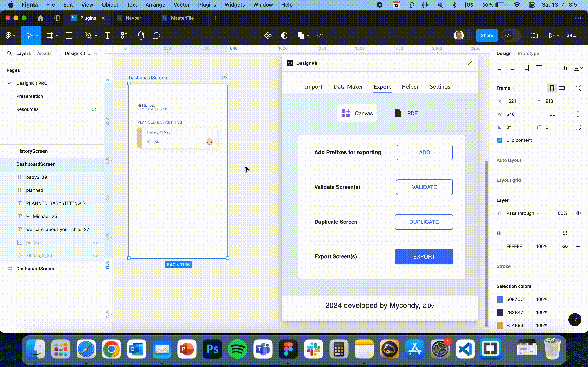
Task: Select the Hand tool
Action: (x=140, y=36)
